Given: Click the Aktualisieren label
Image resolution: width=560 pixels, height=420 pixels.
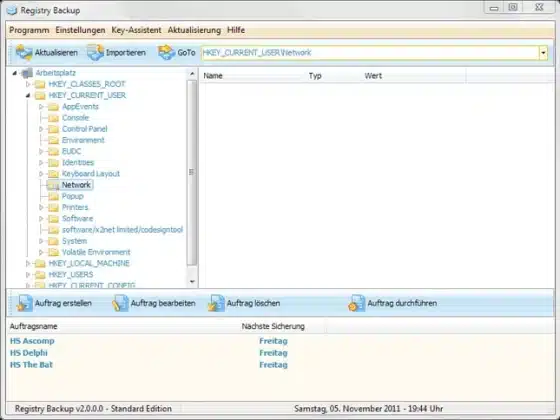Looking at the screenshot, I should [x=56, y=52].
